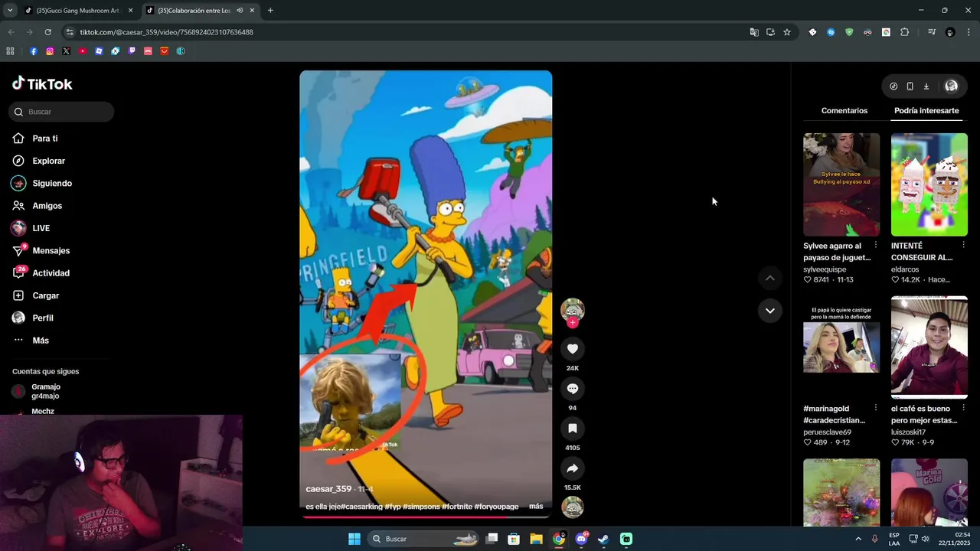The image size is (980, 551).
Task: Click the download app icon in top pill
Action: [926, 86]
